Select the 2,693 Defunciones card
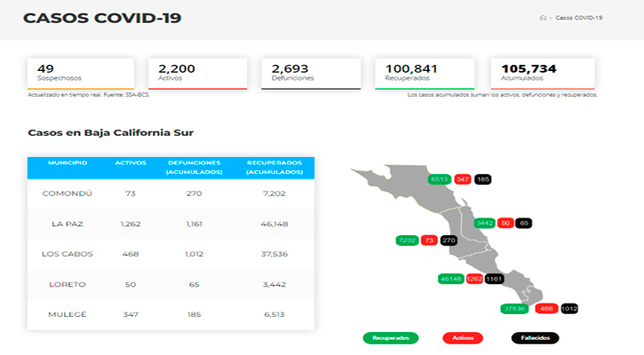This screenshot has height=355, width=644. click(311, 74)
